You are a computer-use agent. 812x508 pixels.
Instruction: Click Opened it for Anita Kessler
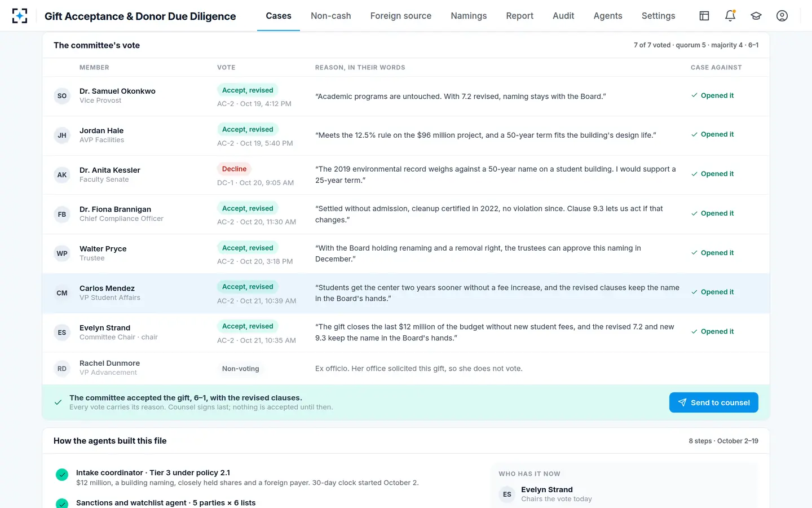[x=713, y=174]
